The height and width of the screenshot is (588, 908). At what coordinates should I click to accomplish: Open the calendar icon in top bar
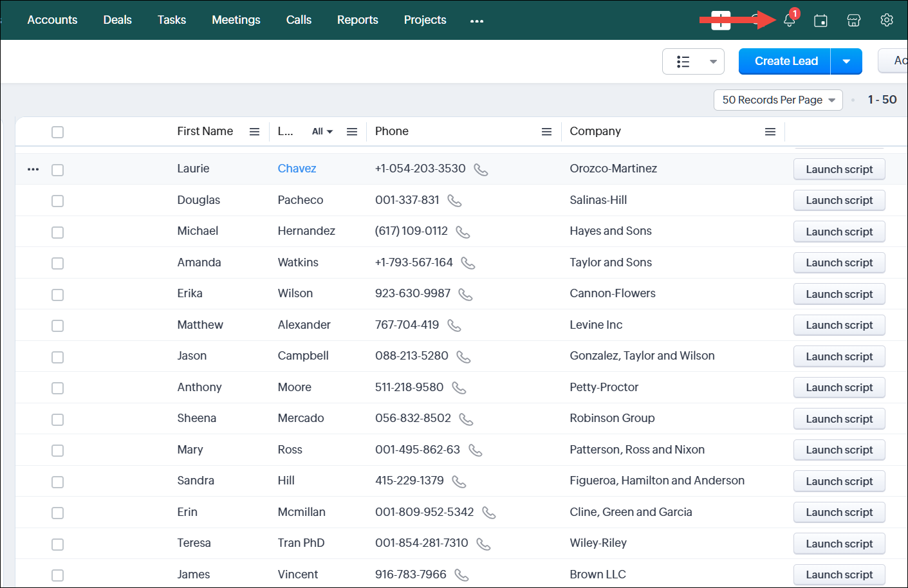[820, 21]
